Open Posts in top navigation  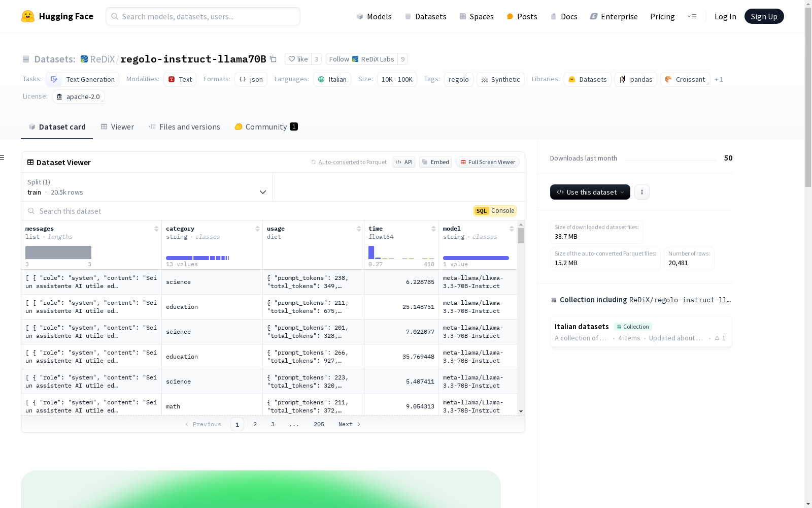click(x=522, y=16)
